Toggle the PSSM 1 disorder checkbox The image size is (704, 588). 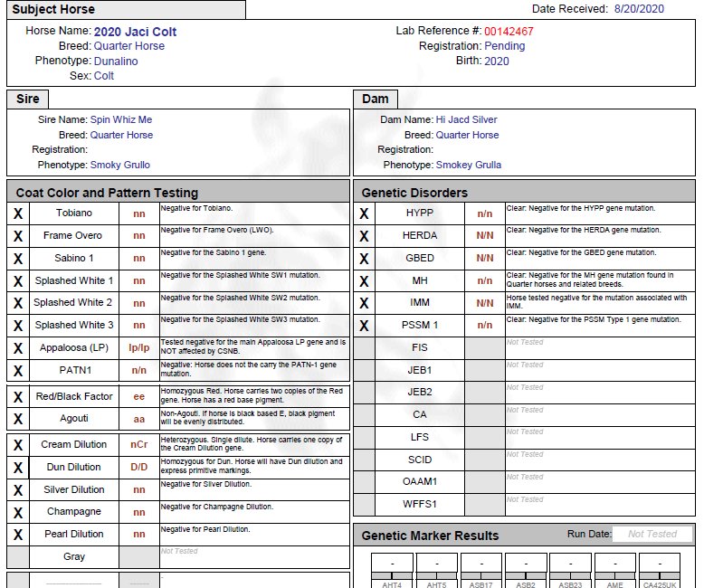coord(364,326)
